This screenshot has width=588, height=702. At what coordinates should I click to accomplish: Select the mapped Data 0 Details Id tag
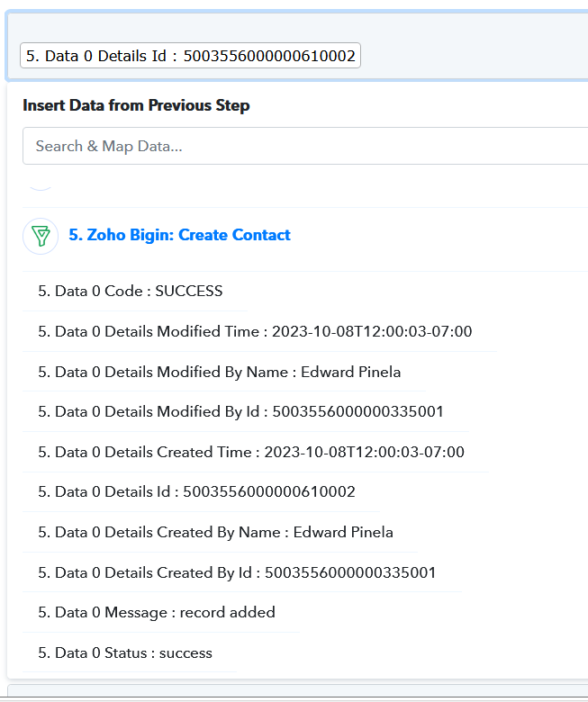click(190, 56)
